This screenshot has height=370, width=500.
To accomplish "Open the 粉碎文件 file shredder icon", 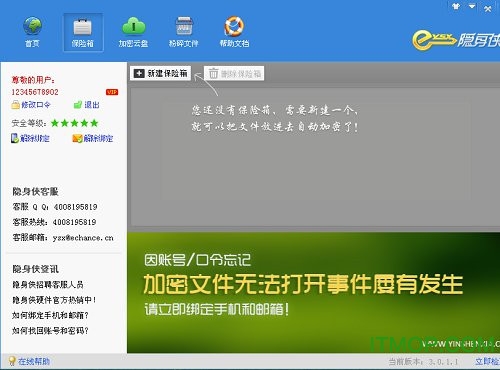I will pos(184,32).
